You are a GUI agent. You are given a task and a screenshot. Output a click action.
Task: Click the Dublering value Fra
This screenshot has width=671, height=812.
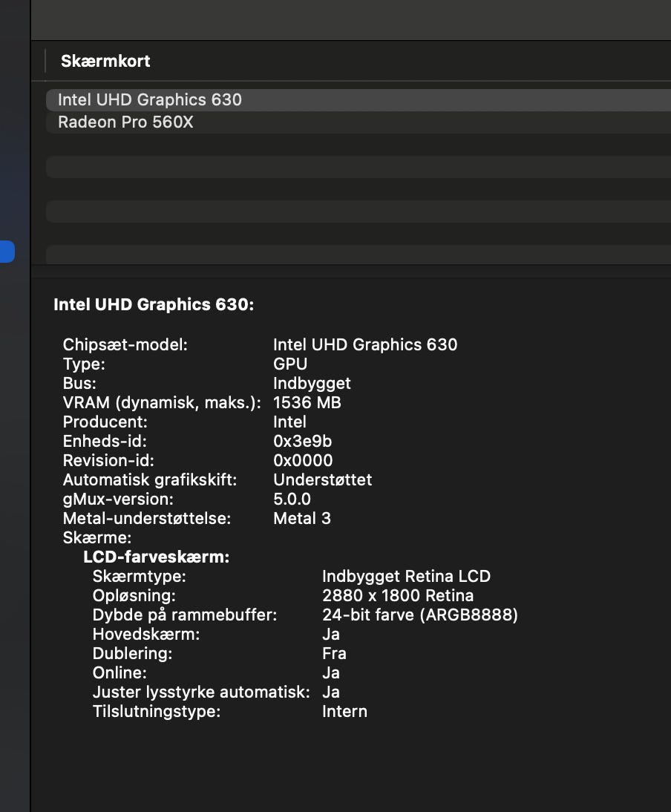[334, 654]
